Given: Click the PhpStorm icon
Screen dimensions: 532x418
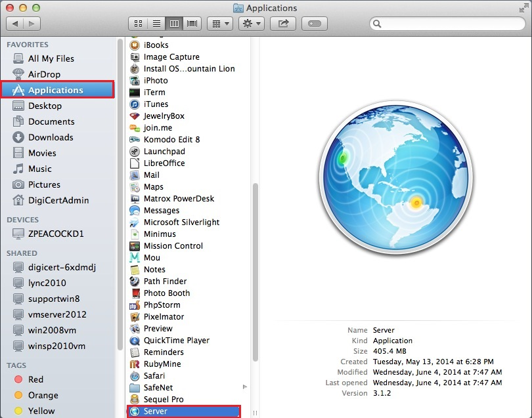Looking at the screenshot, I should coord(135,305).
